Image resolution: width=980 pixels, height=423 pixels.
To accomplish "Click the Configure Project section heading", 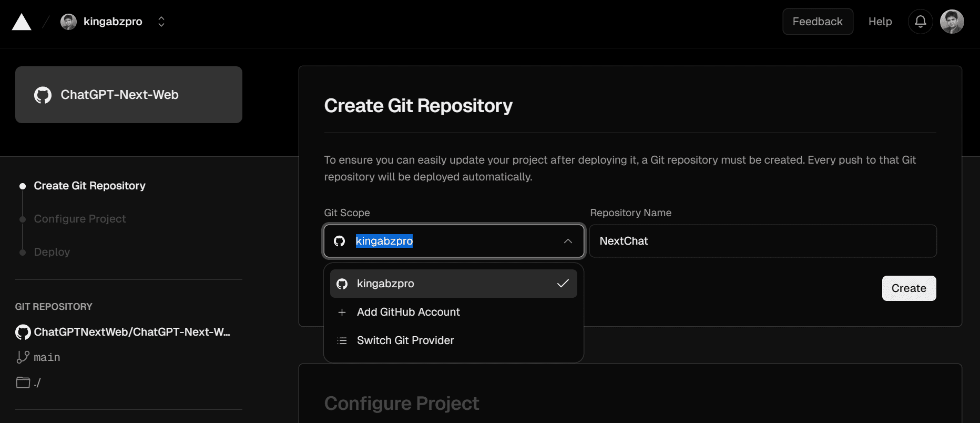I will click(x=402, y=404).
